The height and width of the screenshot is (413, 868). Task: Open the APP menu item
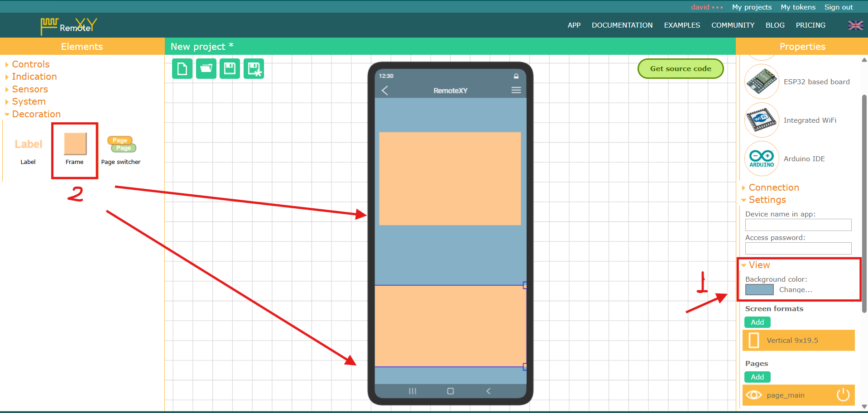(x=574, y=25)
